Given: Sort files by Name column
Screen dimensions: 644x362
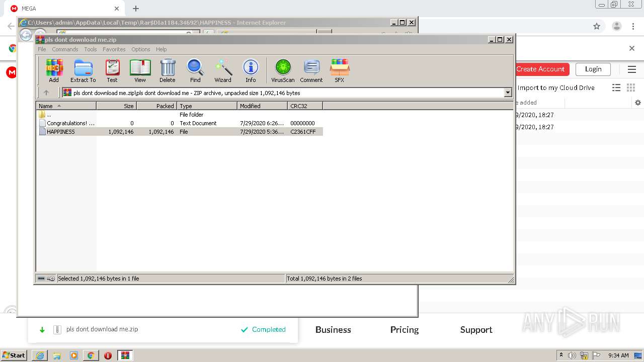Looking at the screenshot, I should point(66,106).
